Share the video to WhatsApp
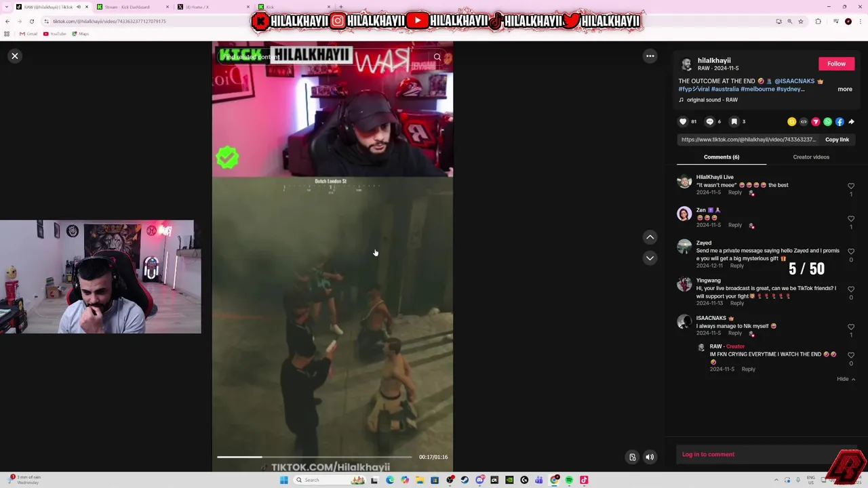Image resolution: width=868 pixels, height=488 pixels. 827,122
